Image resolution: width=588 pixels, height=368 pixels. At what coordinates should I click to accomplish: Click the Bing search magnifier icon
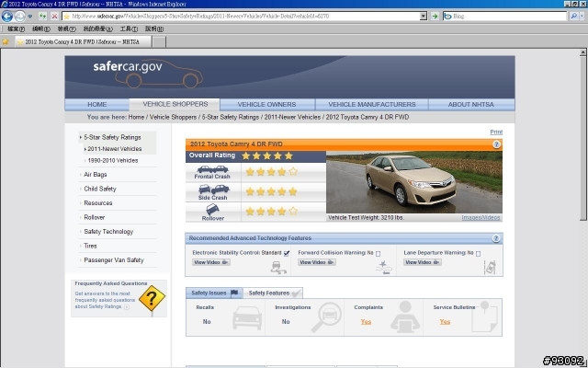click(x=573, y=17)
